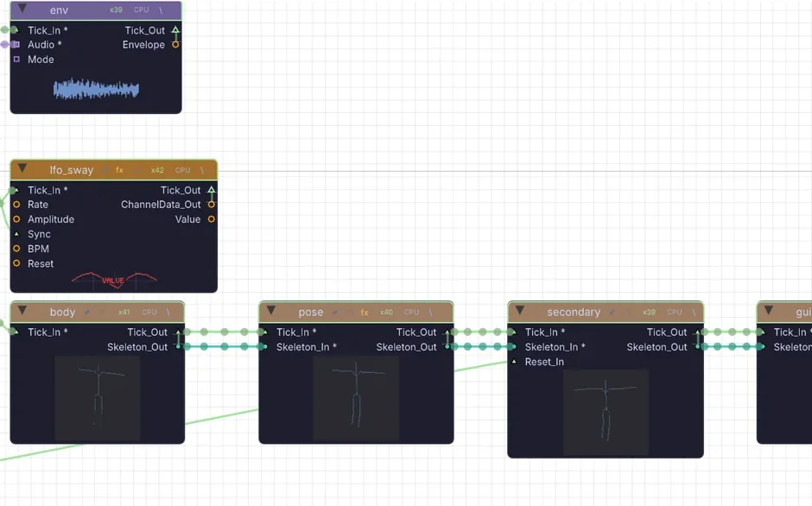This screenshot has height=506, width=812.
Task: Click the Tick_In port on secondary
Action: [x=513, y=332]
